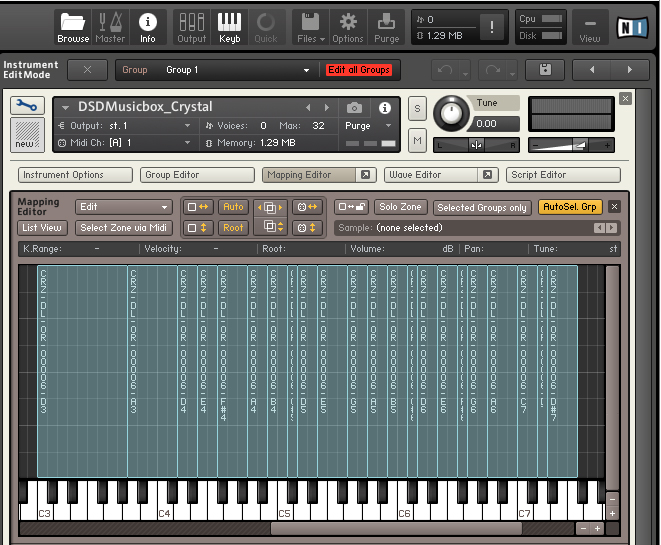Viewport: 661px width, 545px height.
Task: Open the Group Editor tab
Action: click(x=197, y=175)
